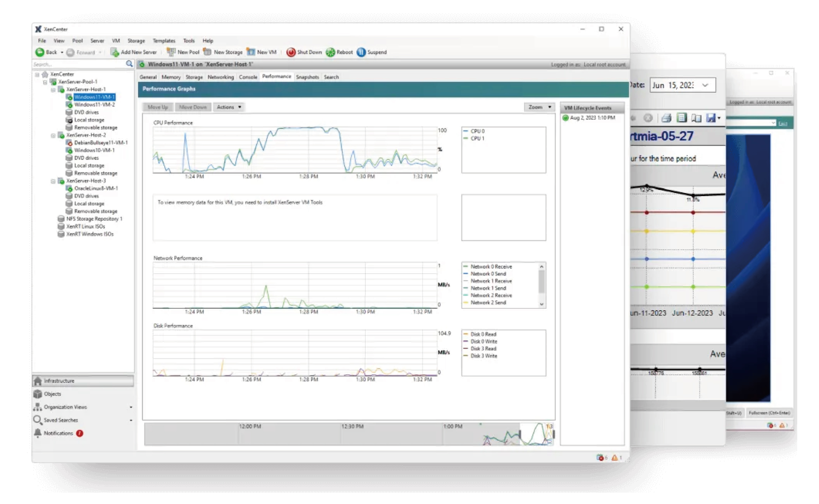This screenshot has width=819, height=504.
Task: Click the Add New Server icon
Action: 115,52
